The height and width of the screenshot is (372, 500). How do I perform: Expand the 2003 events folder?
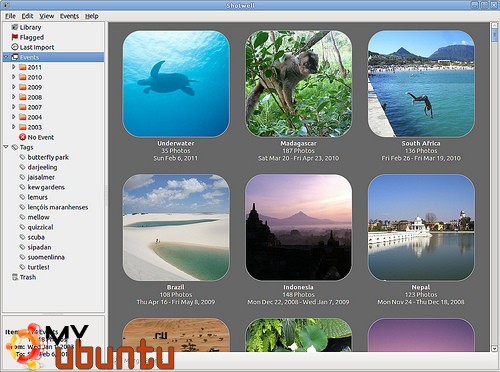(x=14, y=127)
